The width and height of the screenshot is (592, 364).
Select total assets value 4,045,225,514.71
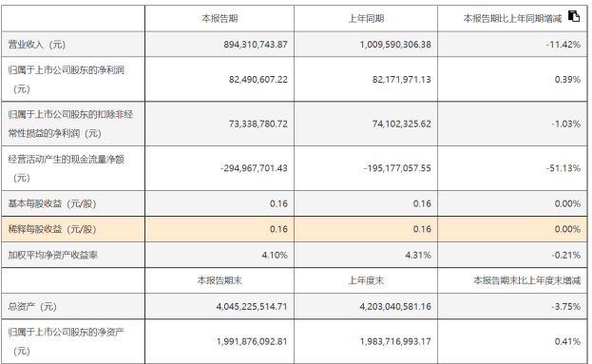(252, 307)
